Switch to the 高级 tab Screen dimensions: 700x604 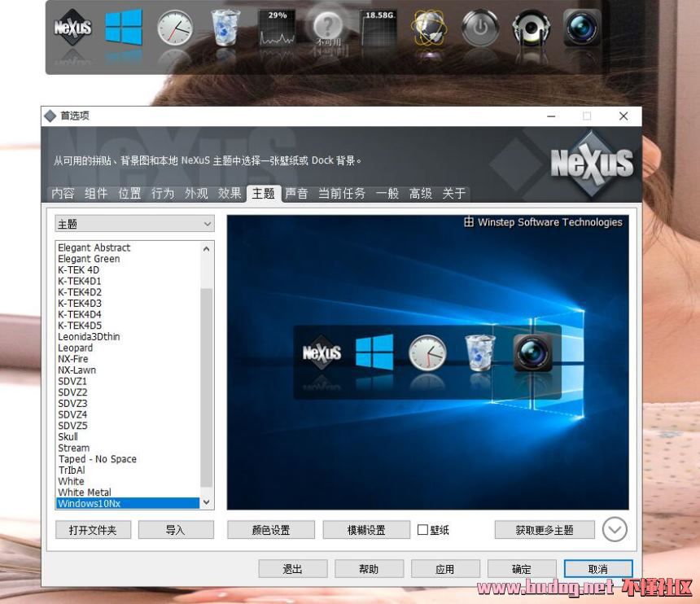pyautogui.click(x=421, y=193)
